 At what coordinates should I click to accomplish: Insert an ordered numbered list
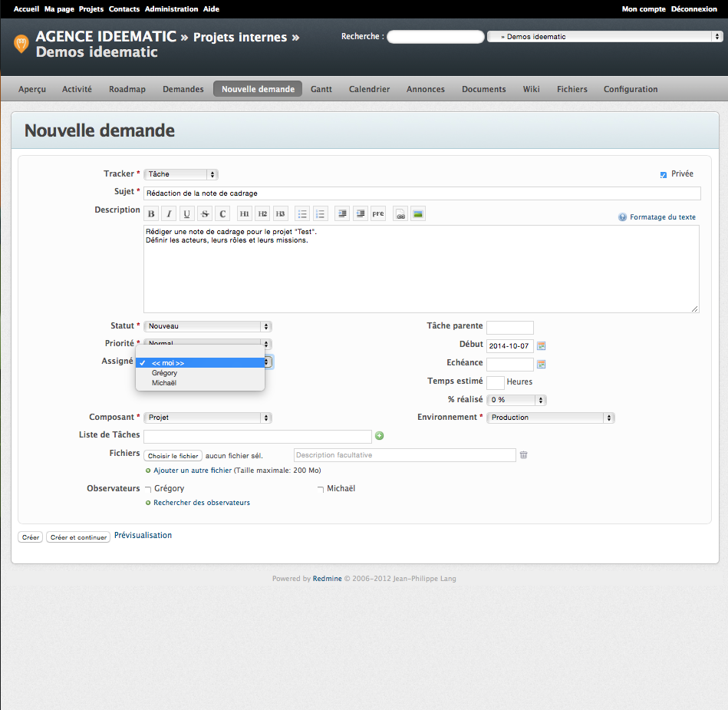pos(321,213)
